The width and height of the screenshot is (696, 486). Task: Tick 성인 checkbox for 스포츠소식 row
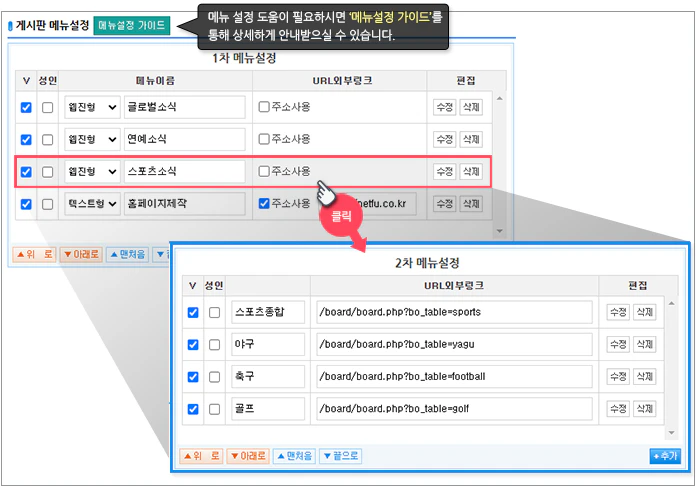point(47,172)
